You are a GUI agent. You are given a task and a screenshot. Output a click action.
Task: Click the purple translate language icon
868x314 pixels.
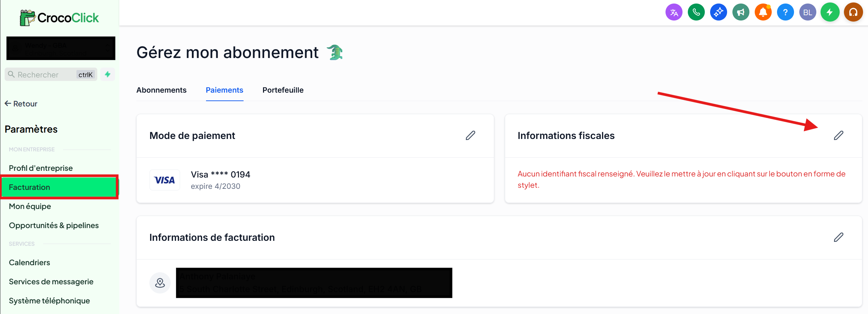point(674,12)
